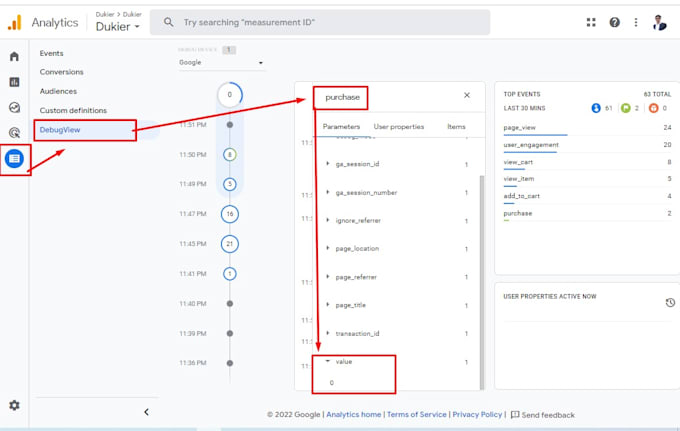Screen dimensions: 680x431
Task: Open the Dukier property selector dropdown
Action: (118, 26)
